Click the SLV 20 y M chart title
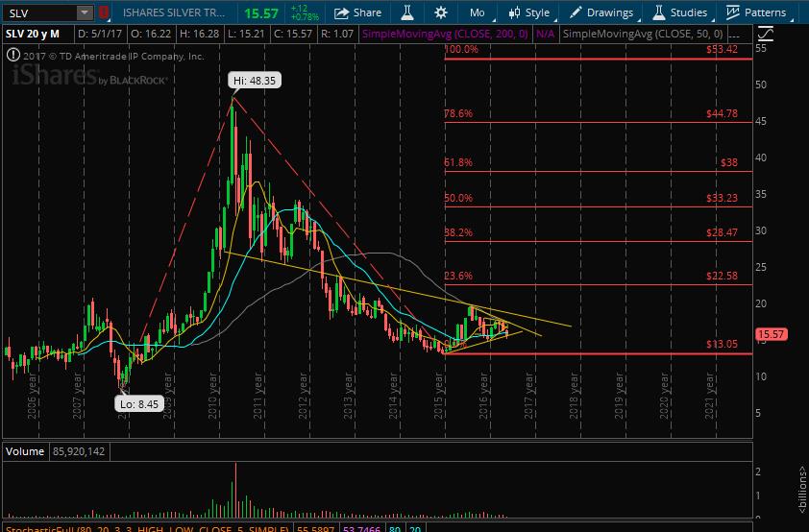This screenshot has width=809, height=532. [x=32, y=34]
